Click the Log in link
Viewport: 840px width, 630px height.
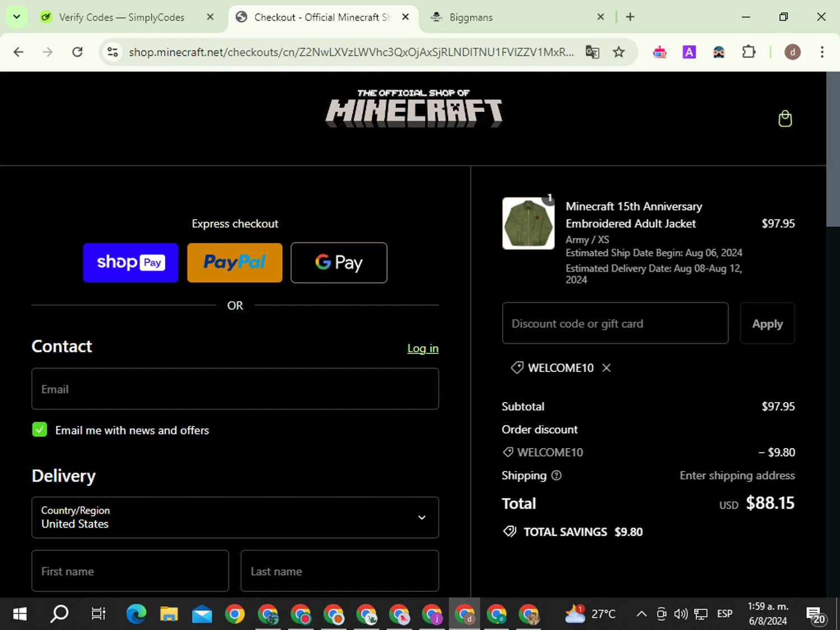coord(423,348)
